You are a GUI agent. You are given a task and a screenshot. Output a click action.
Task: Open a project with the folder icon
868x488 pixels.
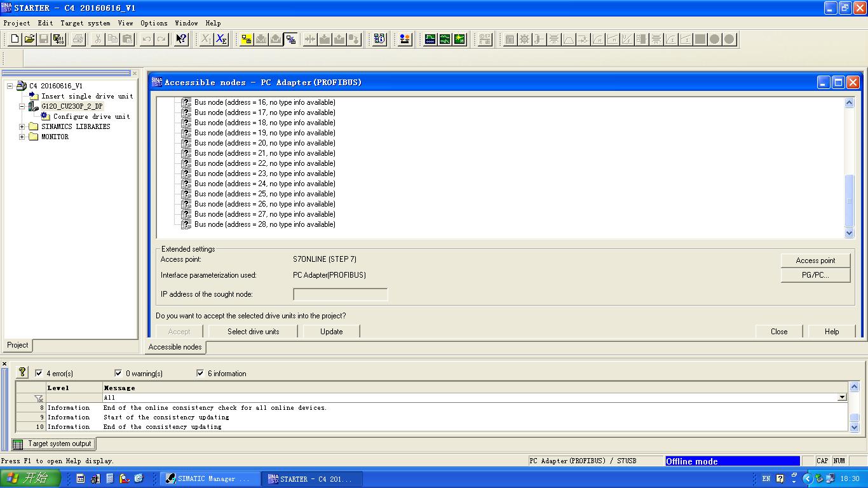(x=29, y=39)
